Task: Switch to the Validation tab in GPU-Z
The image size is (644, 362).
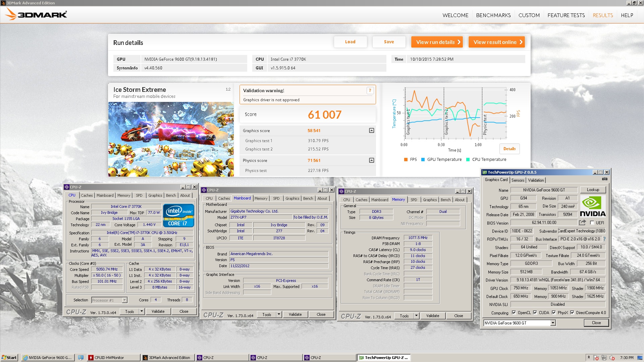Action: click(536, 180)
